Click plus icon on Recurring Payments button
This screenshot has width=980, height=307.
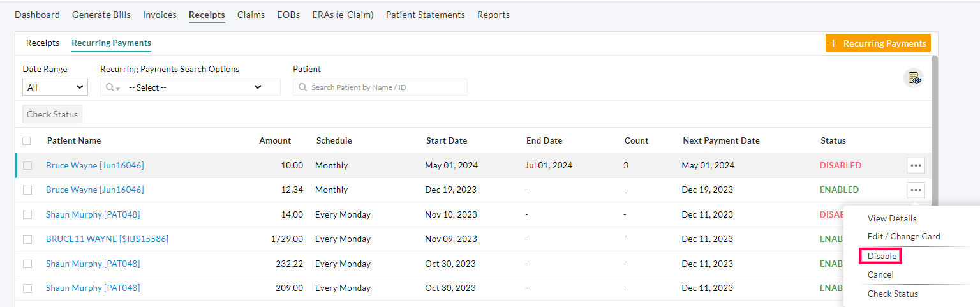click(x=833, y=43)
